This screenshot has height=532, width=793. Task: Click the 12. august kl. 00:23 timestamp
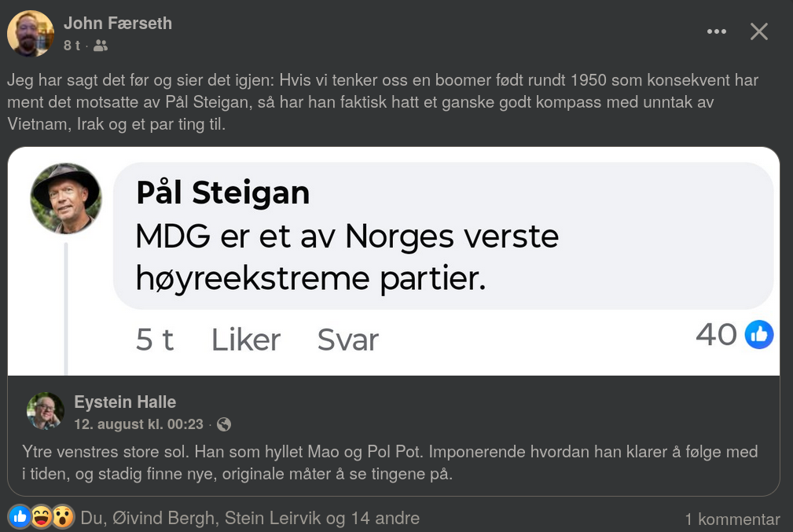click(x=138, y=424)
